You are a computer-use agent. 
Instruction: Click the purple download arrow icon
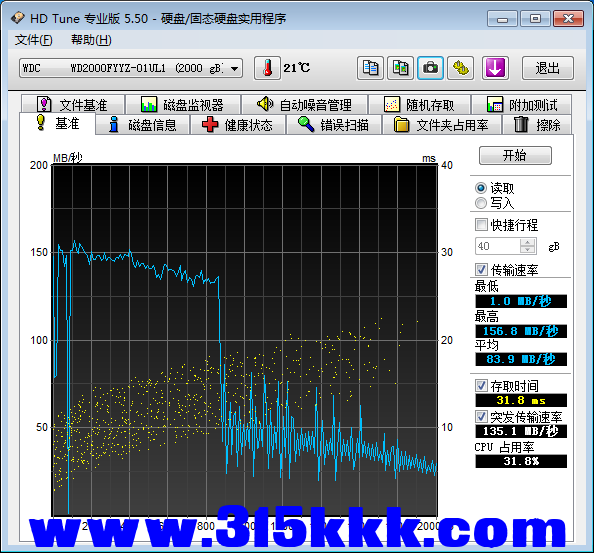click(495, 68)
